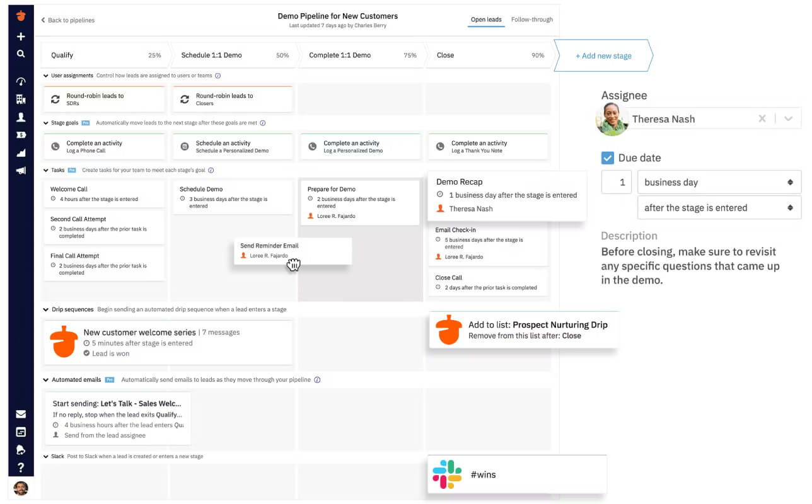This screenshot has height=504, width=812.
Task: Open the Complete 1:1 Demo Log a Personalized Demo goal
Action: (x=361, y=147)
